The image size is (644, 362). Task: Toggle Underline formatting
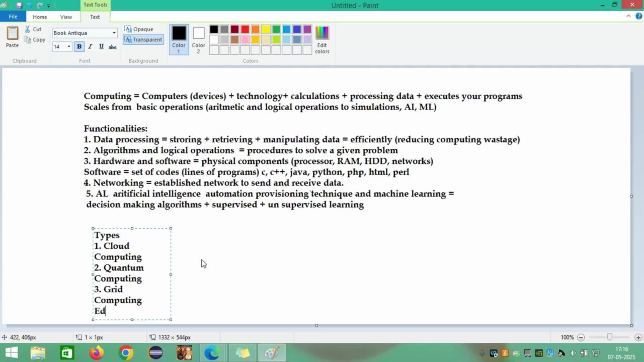[101, 47]
